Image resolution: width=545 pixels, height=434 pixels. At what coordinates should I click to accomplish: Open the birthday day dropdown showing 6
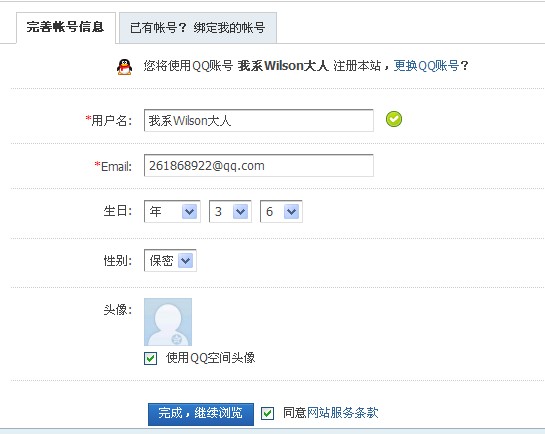click(281, 211)
